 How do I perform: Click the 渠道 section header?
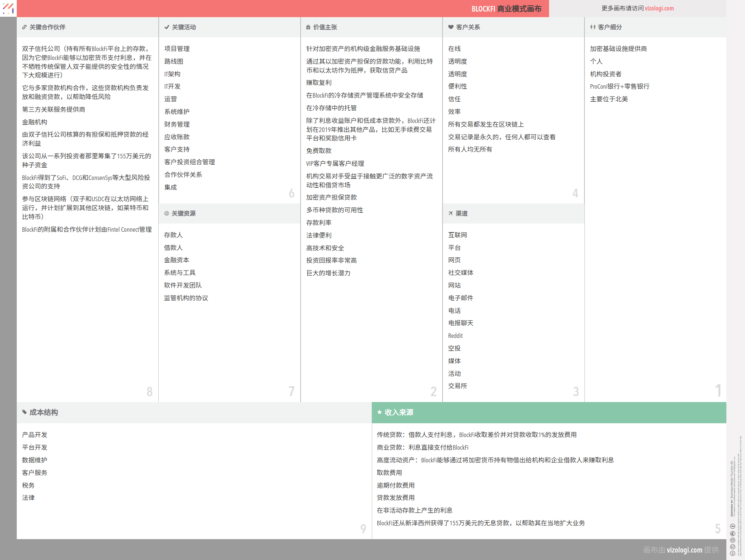pyautogui.click(x=462, y=213)
